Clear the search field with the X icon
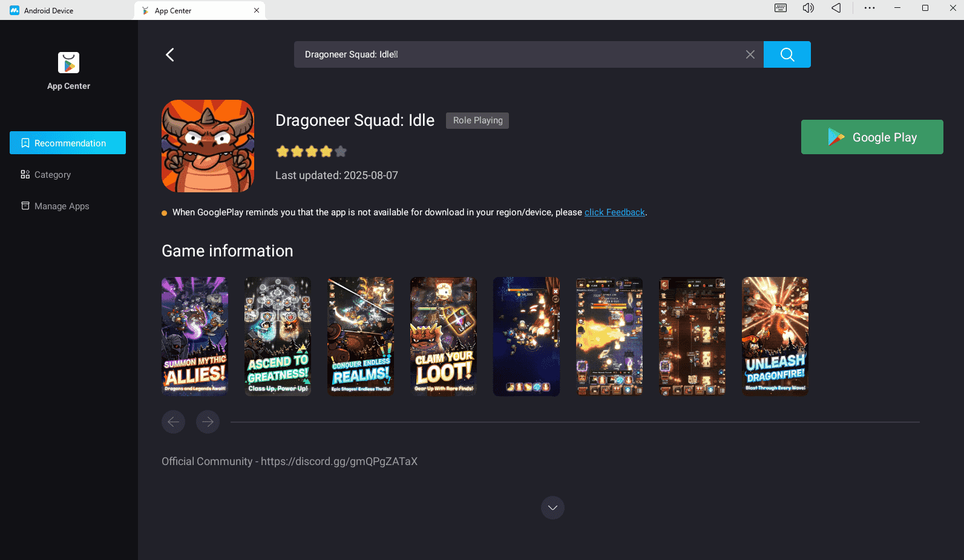964x560 pixels. click(x=750, y=54)
